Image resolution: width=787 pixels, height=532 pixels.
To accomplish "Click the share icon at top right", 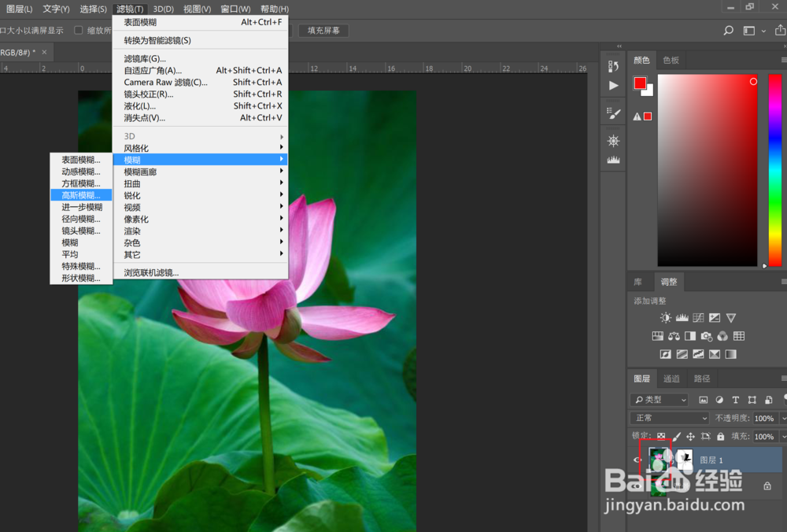I will pyautogui.click(x=780, y=30).
